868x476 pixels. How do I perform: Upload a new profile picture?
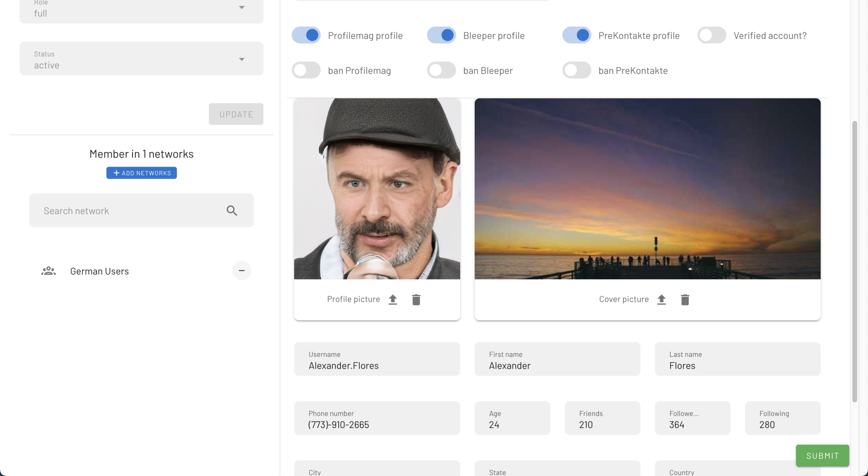[393, 299]
